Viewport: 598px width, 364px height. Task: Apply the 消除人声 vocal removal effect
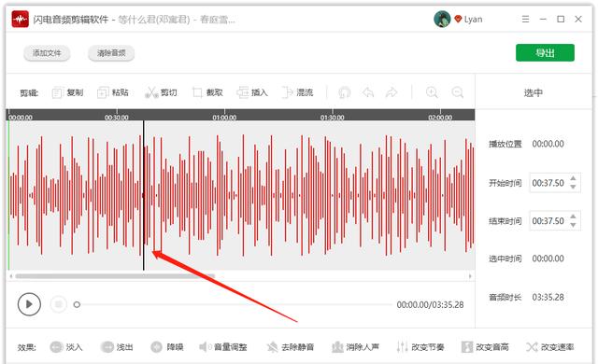point(355,347)
